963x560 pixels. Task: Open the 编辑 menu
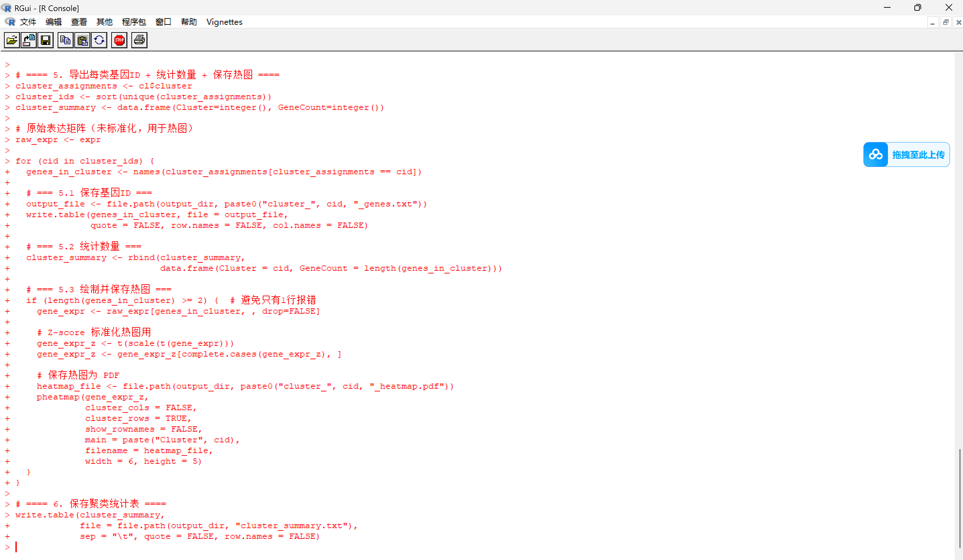[54, 22]
